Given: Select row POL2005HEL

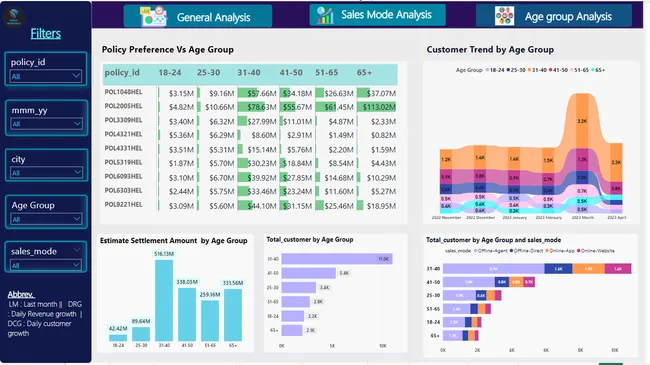Looking at the screenshot, I should click(123, 106).
